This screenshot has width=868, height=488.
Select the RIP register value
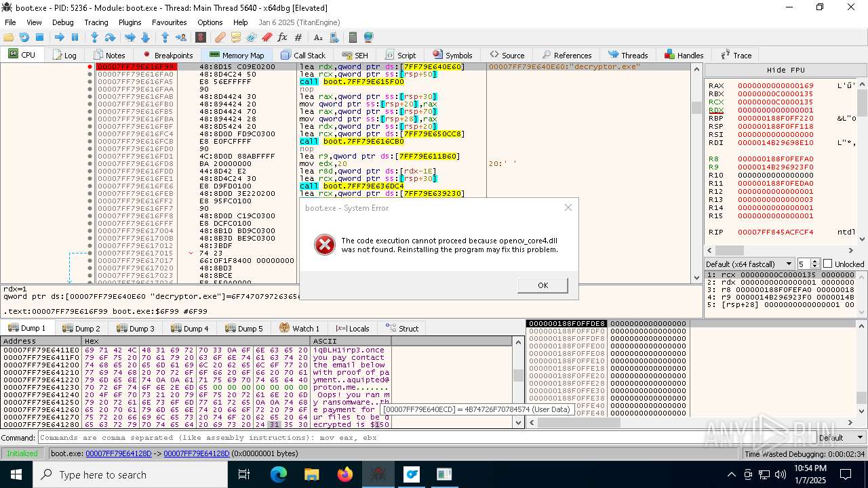776,232
